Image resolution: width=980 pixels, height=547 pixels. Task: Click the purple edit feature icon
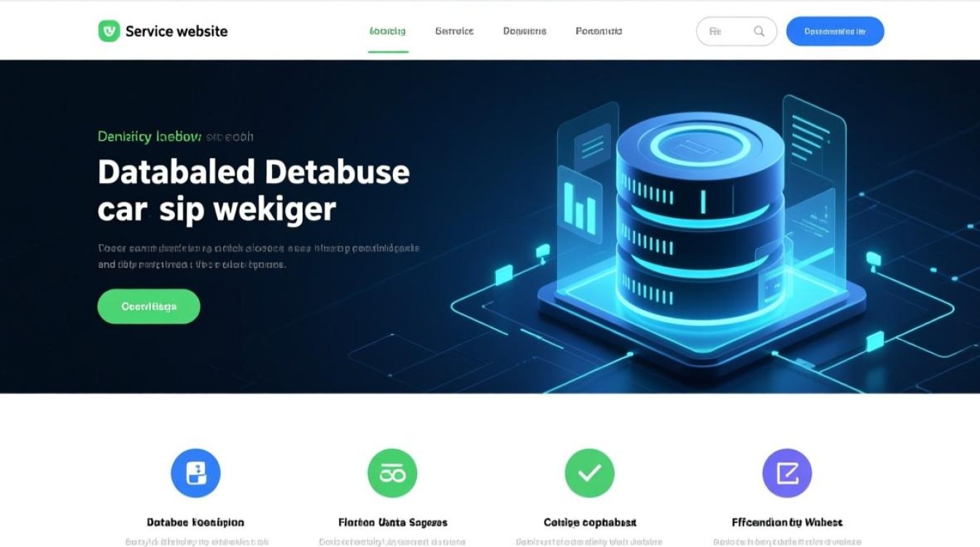pos(787,473)
